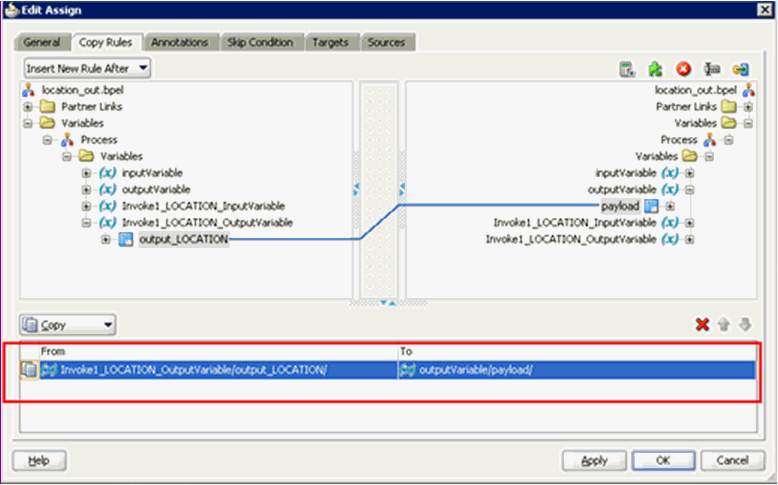778x485 pixels.
Task: Collapse Invoke1_LOCATION_OutputVariable in left tree
Action: click(x=86, y=223)
